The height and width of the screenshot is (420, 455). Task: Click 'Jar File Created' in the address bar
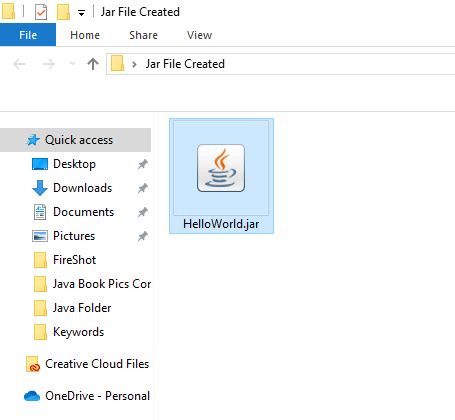(185, 64)
